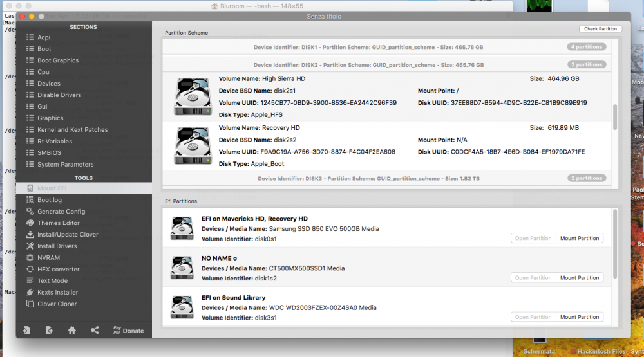The width and height of the screenshot is (644, 357).
Task: Click the Kexts Installer plug icon
Action: coord(30,292)
